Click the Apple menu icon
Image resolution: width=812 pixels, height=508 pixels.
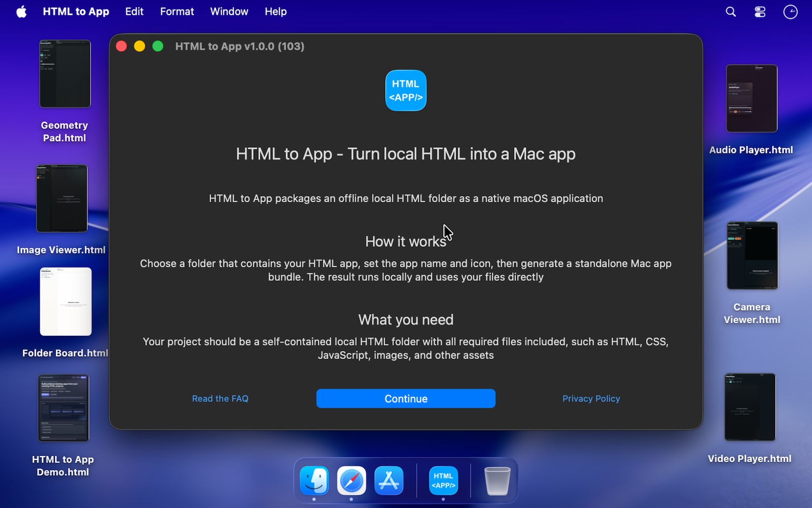[x=21, y=11]
